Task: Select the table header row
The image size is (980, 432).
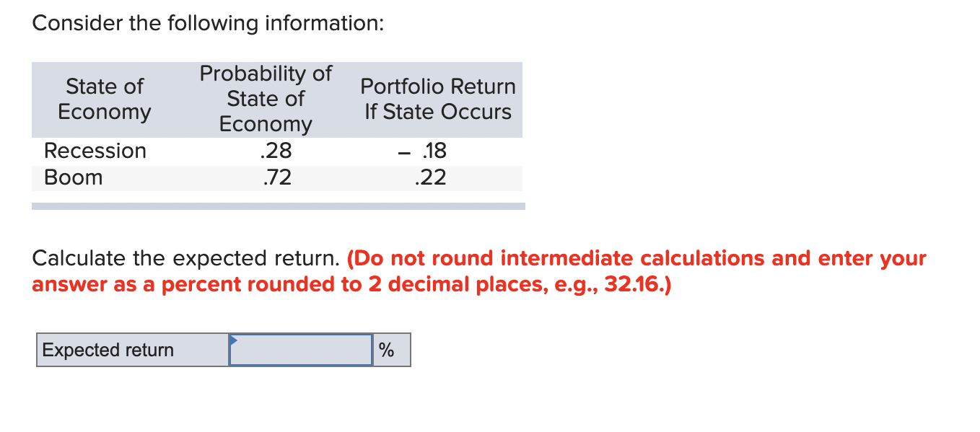Action: tap(278, 99)
